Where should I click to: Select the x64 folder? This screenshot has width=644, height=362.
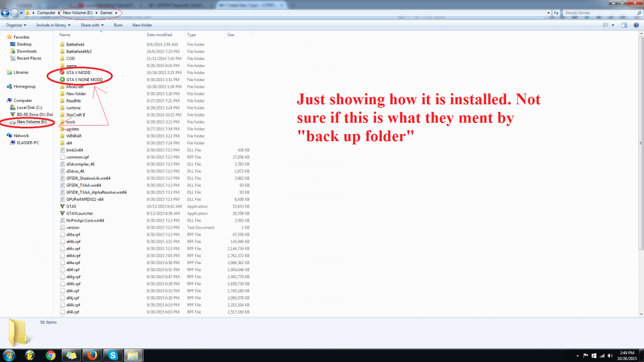click(x=69, y=143)
